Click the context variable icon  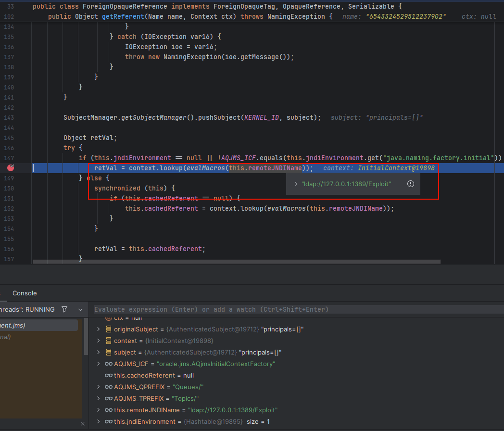click(109, 341)
